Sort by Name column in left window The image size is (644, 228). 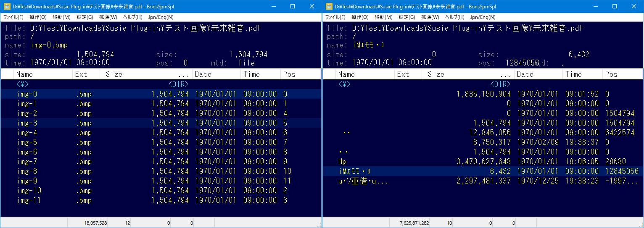(42, 74)
